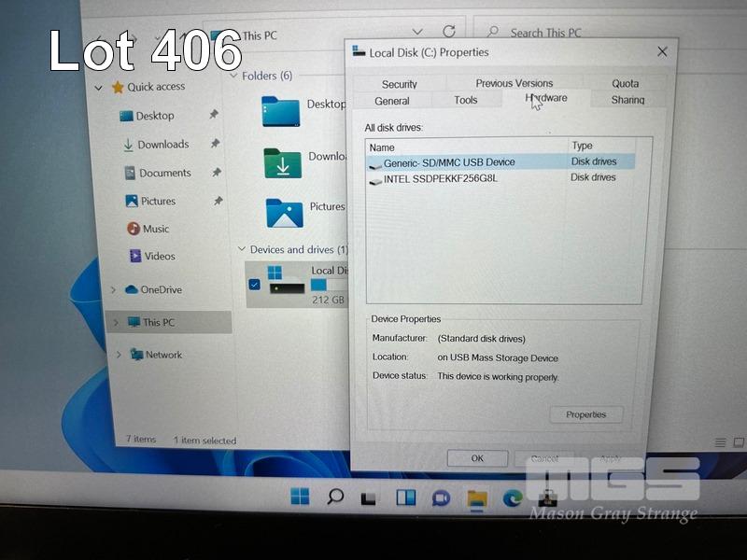Click the Properties button for selected device
Viewport: 747px width, 560px height.
pos(585,414)
